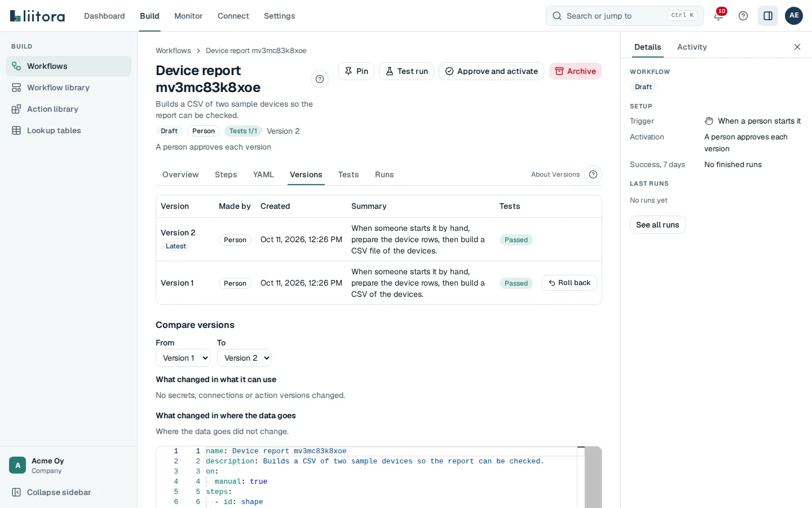
Task: Click the Search or jump to field
Action: tap(625, 16)
